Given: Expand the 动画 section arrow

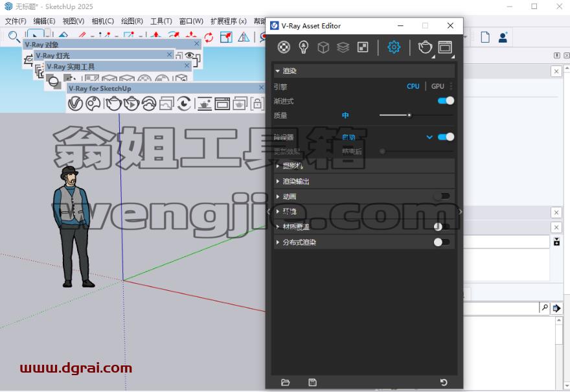Looking at the screenshot, I should coord(278,196).
